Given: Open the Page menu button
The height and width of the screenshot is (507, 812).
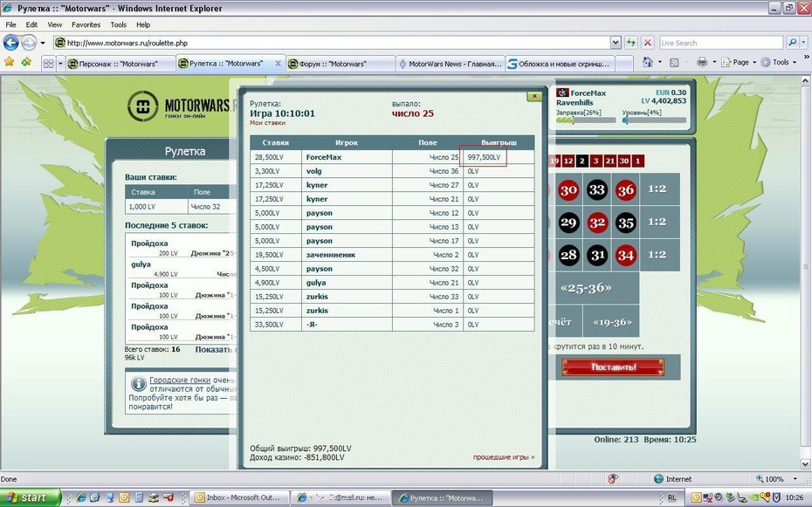Looking at the screenshot, I should [x=739, y=62].
